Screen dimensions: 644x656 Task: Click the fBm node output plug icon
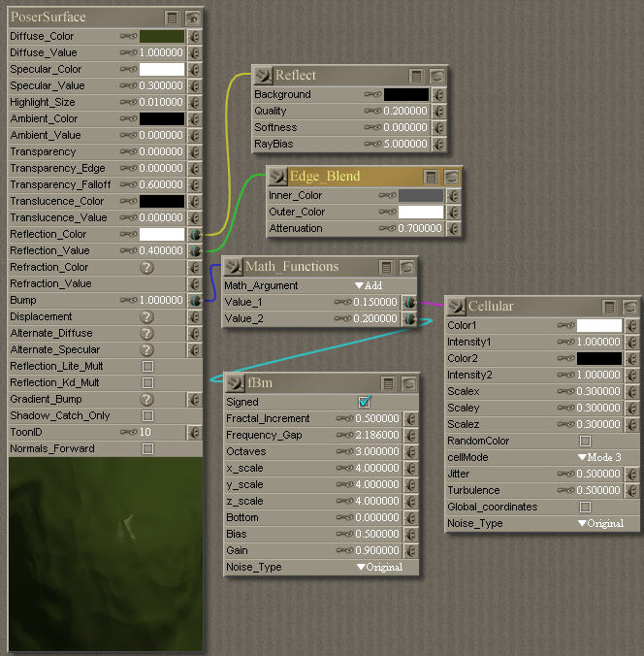[234, 381]
